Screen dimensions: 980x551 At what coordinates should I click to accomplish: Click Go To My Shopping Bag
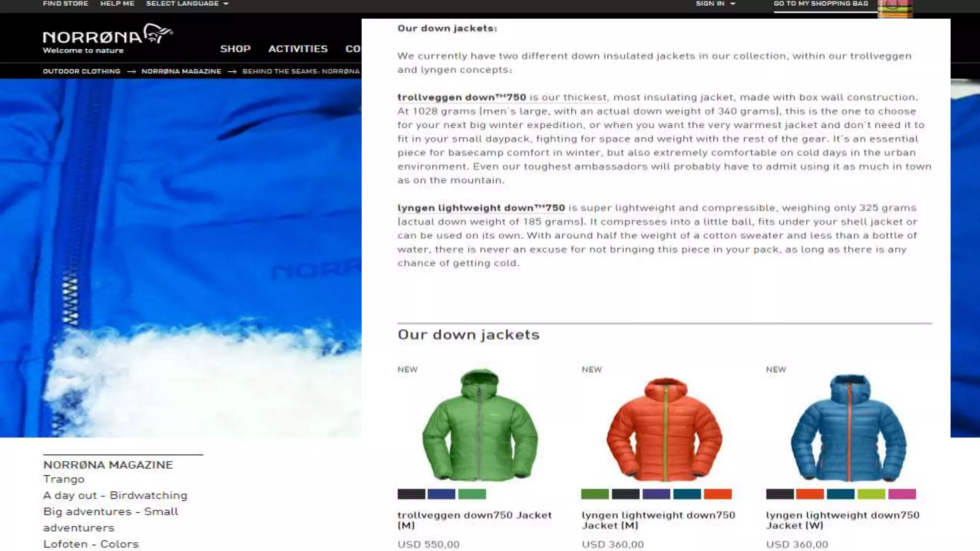click(821, 4)
